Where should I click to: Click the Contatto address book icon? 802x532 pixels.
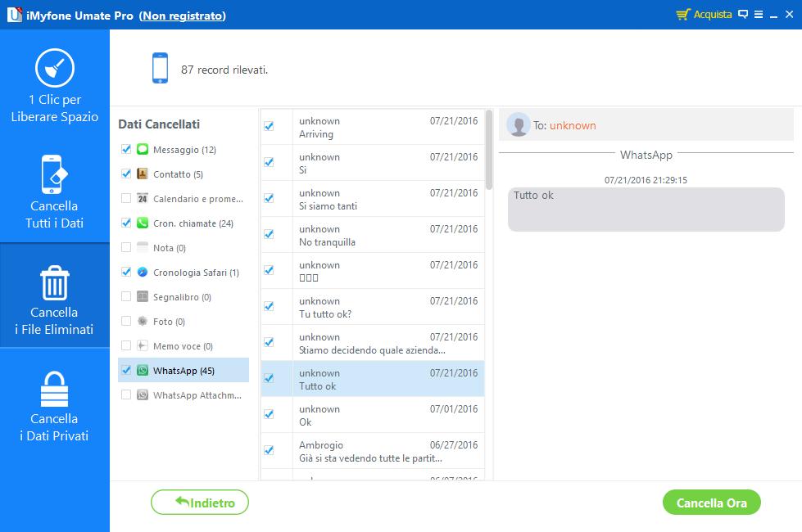pos(143,174)
